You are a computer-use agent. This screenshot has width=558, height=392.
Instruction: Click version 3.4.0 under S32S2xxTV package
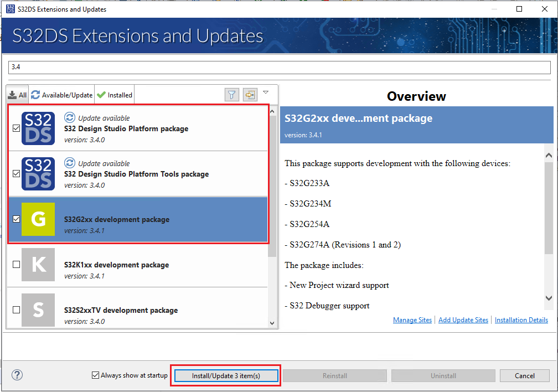coord(84,321)
